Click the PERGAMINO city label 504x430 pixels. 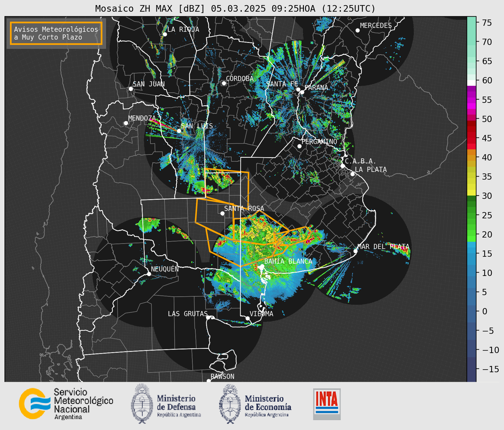click(x=319, y=141)
